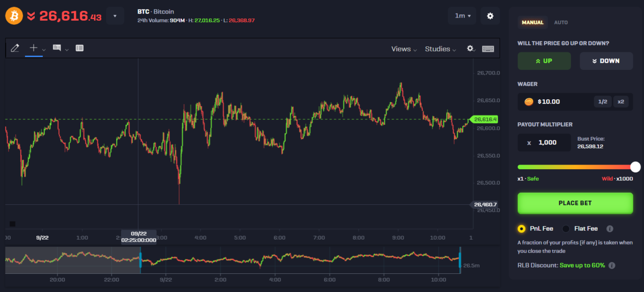Show keyboard shortcuts via keyboard icon
This screenshot has width=644, height=292.
(488, 49)
